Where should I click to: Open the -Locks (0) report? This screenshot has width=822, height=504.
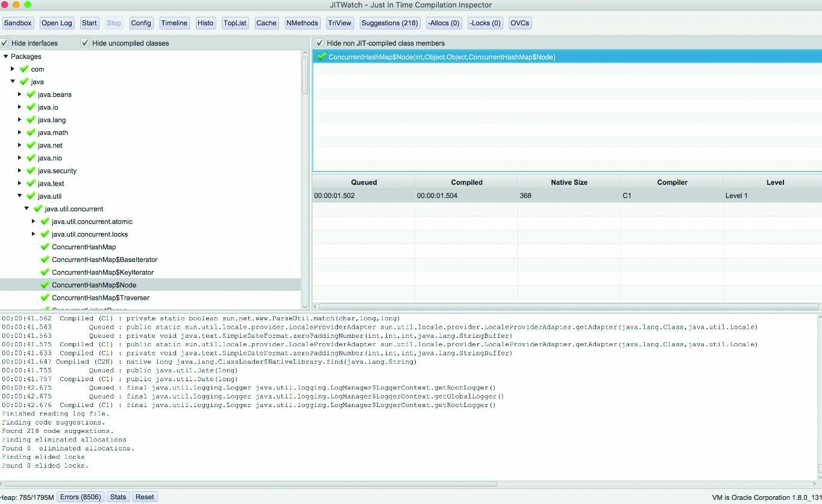coord(485,23)
